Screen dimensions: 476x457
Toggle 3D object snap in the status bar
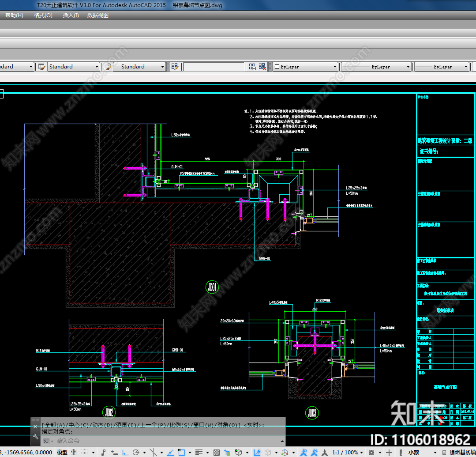(239, 453)
